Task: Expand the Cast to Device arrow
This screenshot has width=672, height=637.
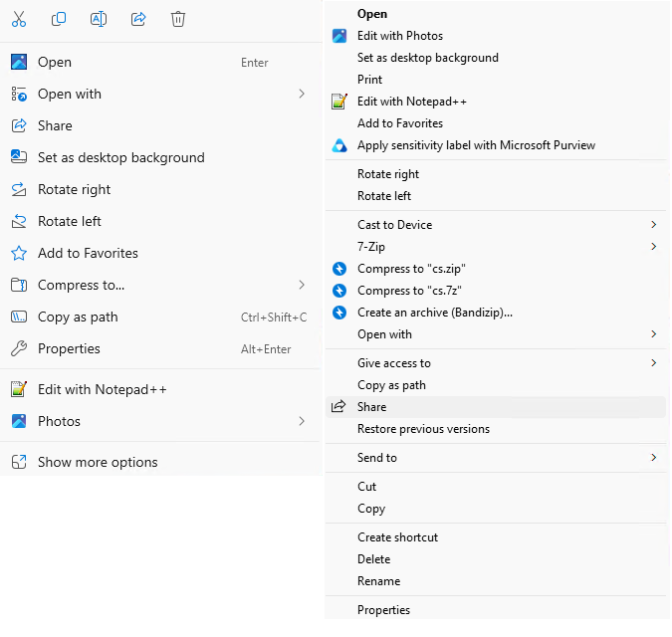Action: pos(653,225)
